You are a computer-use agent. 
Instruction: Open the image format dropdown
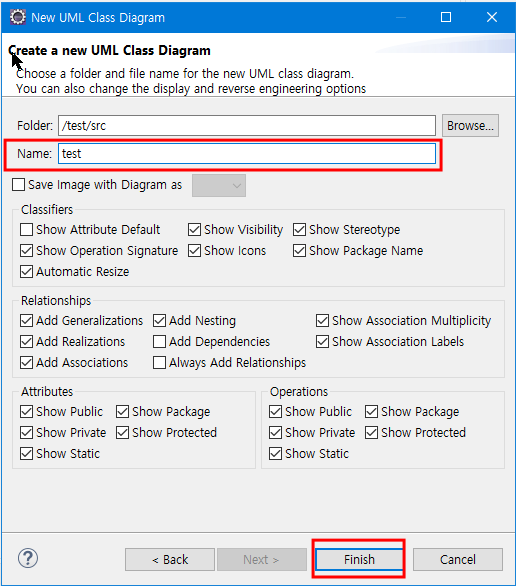219,185
